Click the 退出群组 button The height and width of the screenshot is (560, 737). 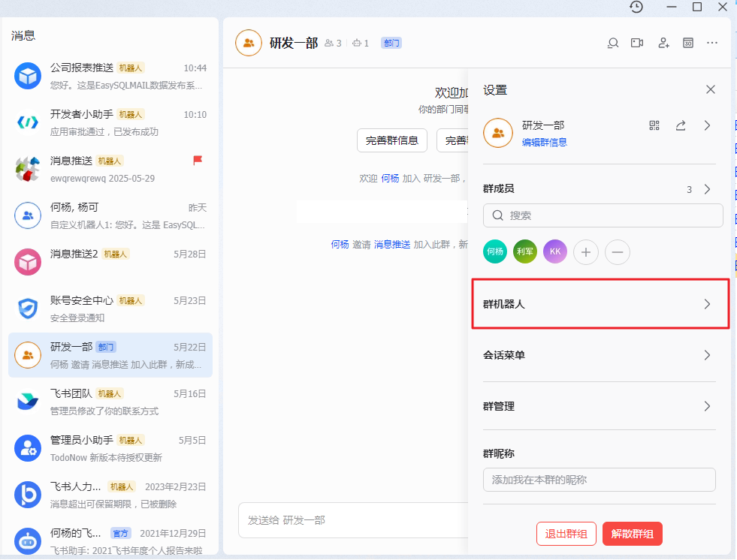tap(566, 534)
